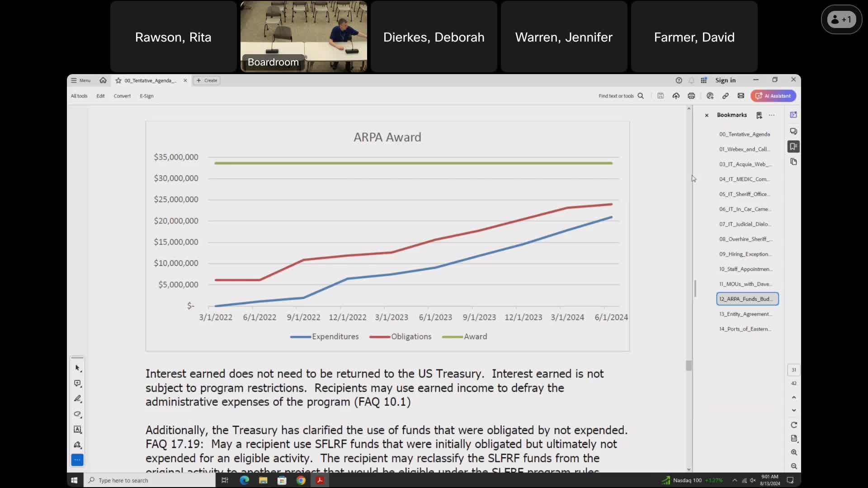Click Type here to search box
This screenshot has width=868, height=488.
pyautogui.click(x=149, y=480)
